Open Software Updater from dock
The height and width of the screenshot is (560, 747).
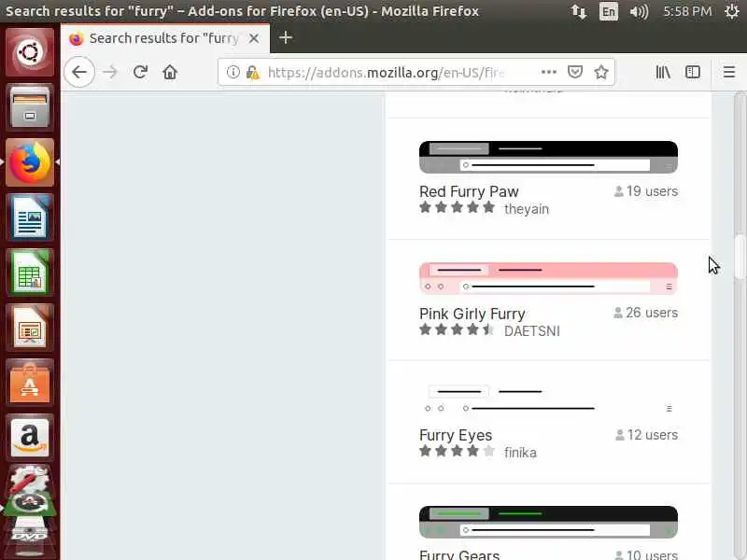[x=30, y=505]
